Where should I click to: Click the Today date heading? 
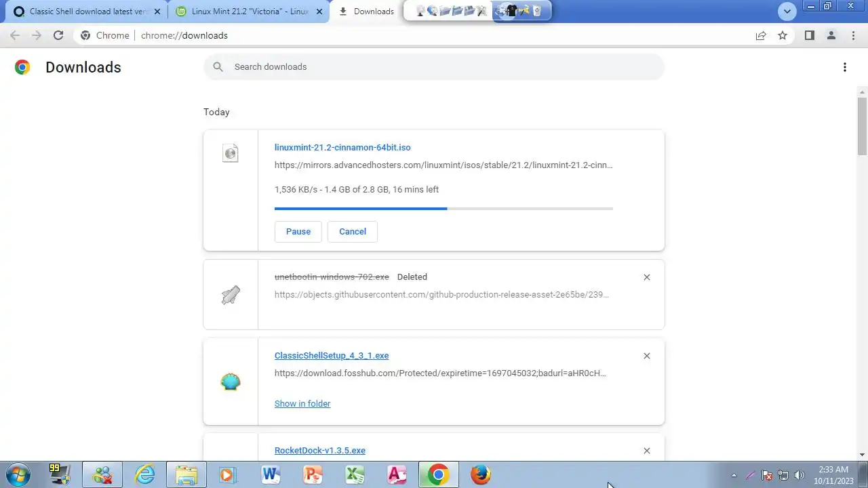216,112
